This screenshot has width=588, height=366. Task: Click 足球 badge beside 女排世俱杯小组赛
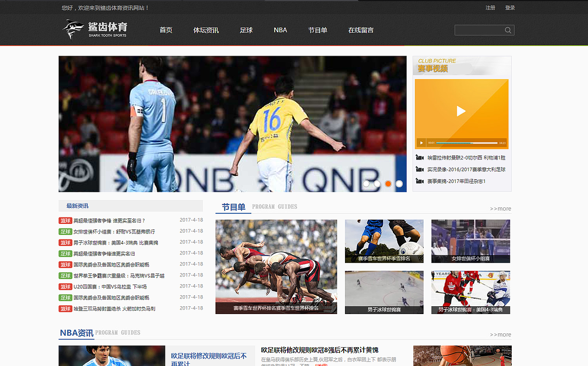pyautogui.click(x=65, y=231)
